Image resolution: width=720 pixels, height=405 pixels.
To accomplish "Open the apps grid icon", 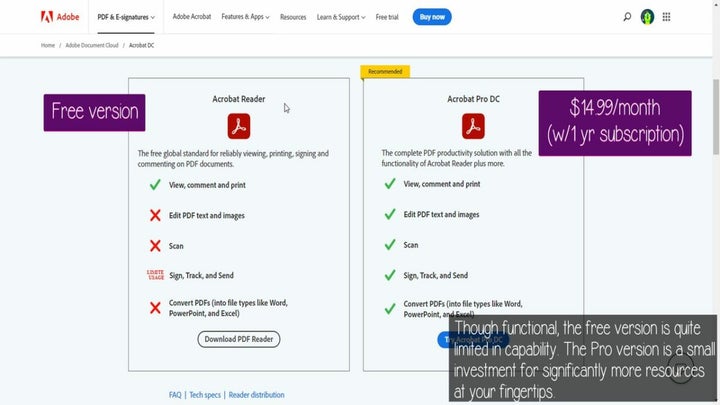I will tap(667, 17).
